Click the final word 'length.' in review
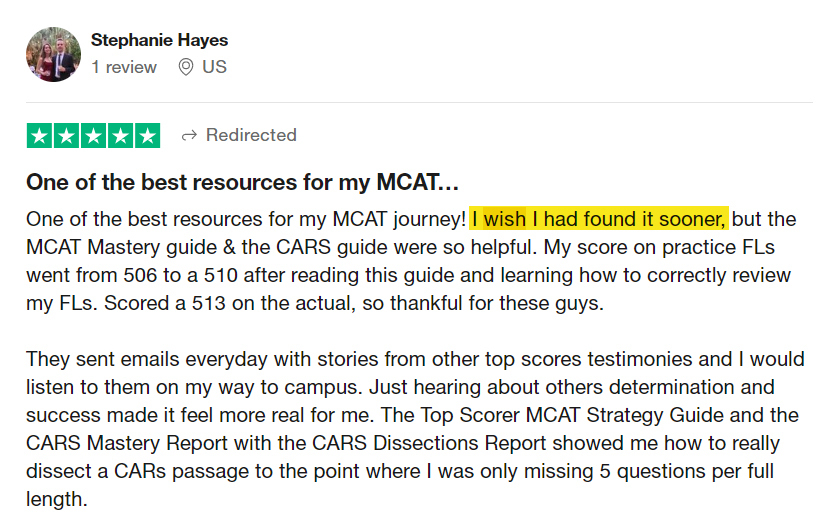 57,499
